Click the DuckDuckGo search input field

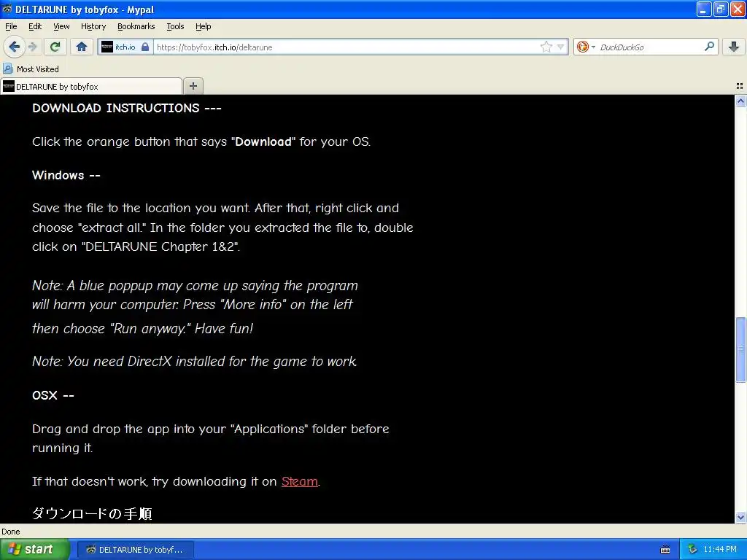pyautogui.click(x=649, y=47)
